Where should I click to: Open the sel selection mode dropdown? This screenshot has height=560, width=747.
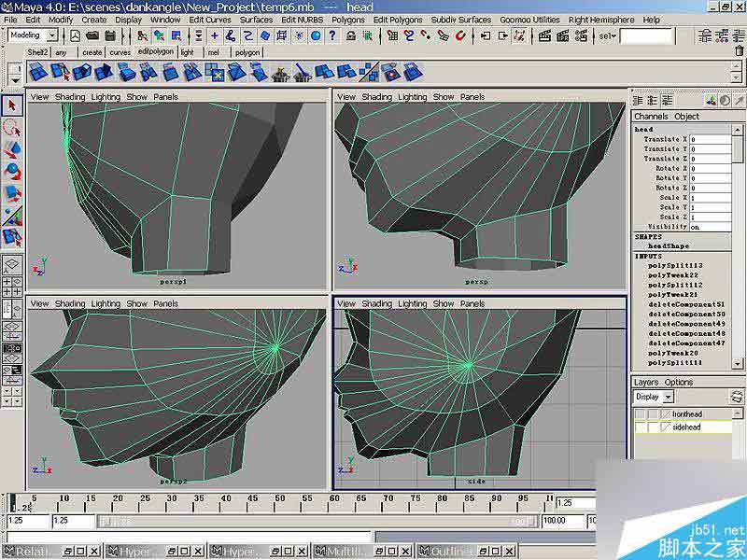click(608, 35)
